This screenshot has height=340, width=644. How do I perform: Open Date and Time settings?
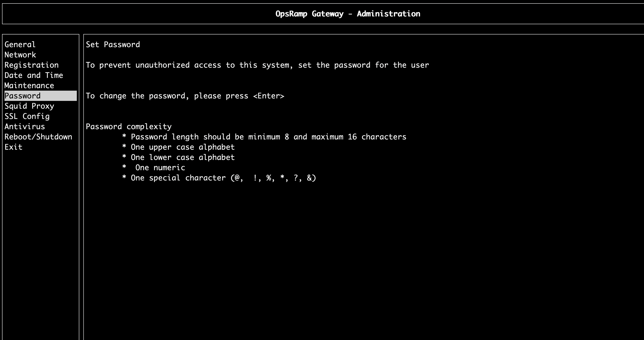coord(34,75)
